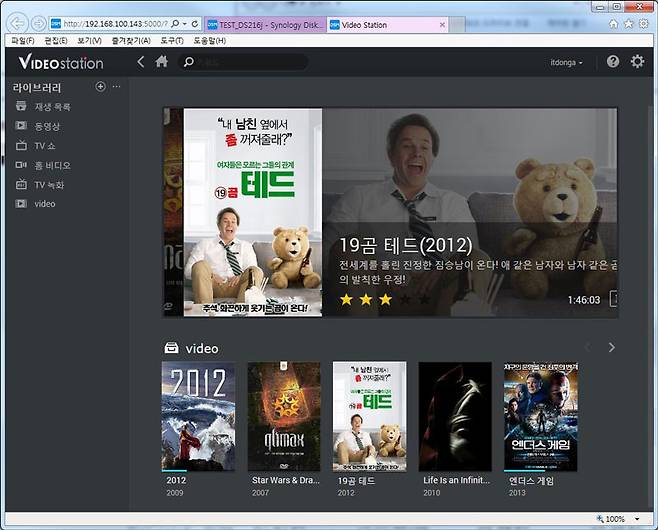Open the Life Is an Infinit... poster
The image size is (658, 530).
[455, 416]
